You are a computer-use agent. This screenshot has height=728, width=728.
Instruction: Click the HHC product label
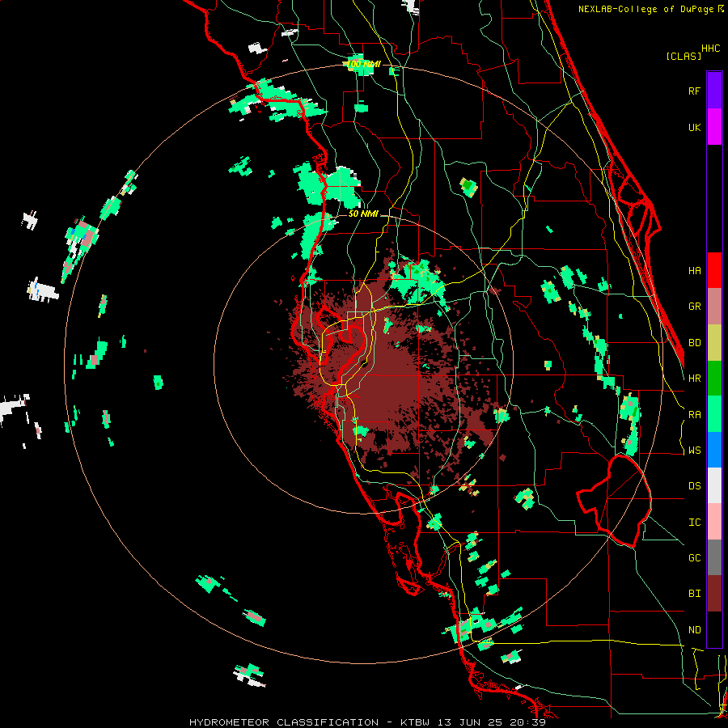pyautogui.click(x=711, y=49)
